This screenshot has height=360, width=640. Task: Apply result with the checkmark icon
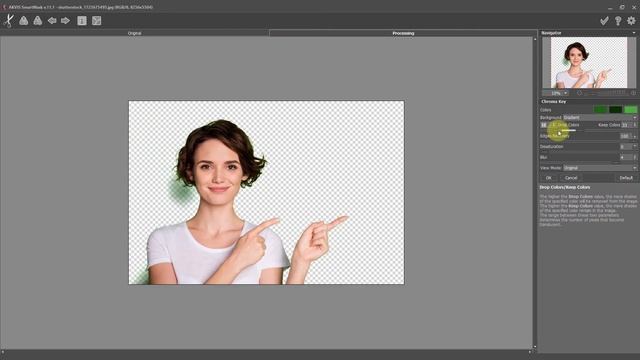click(604, 21)
